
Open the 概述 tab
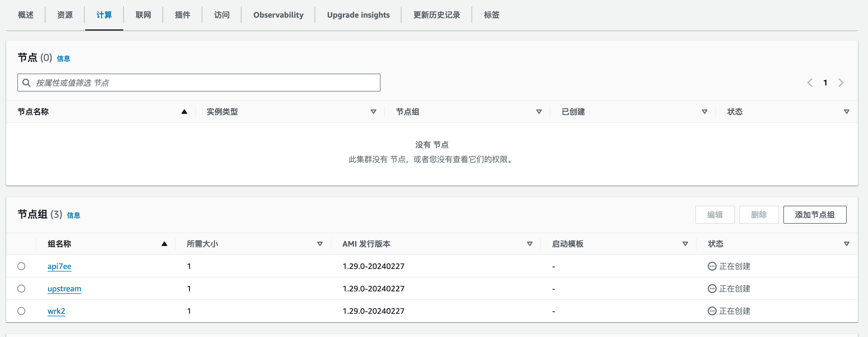(25, 15)
